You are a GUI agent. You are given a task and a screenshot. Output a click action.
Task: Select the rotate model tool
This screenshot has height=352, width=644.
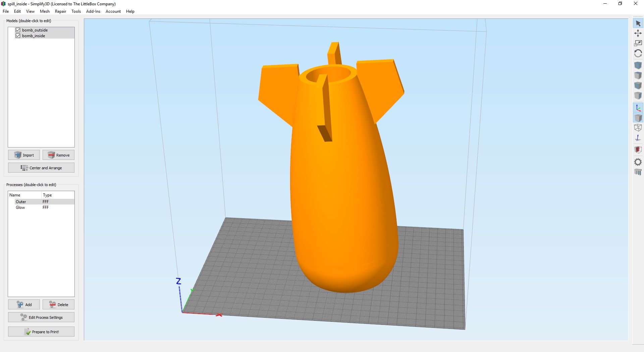[638, 53]
